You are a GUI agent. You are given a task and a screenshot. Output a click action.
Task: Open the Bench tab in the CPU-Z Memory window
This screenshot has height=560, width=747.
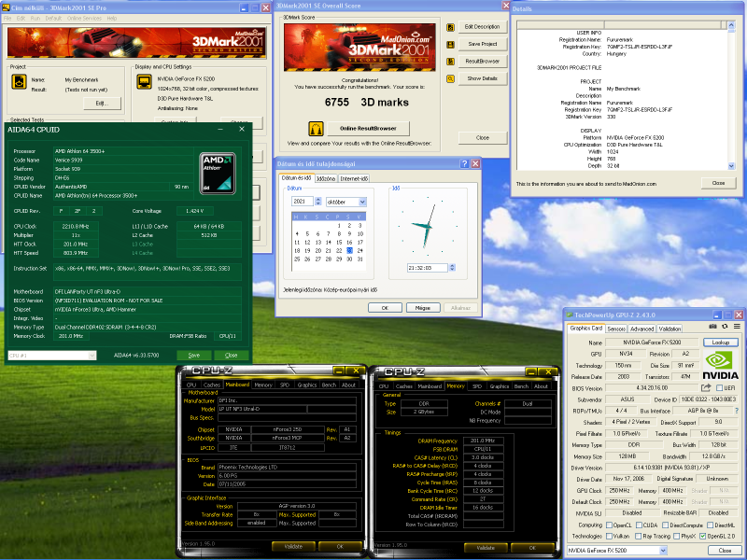(x=521, y=386)
